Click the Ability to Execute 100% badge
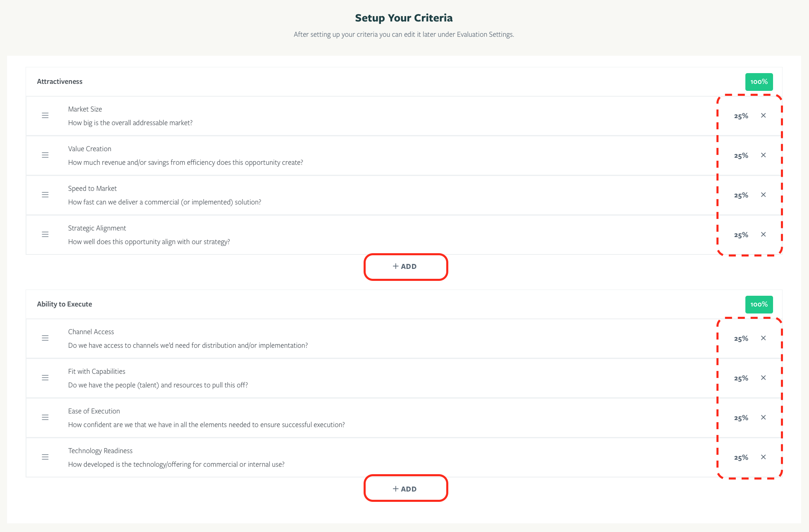This screenshot has width=809, height=532. pos(759,304)
